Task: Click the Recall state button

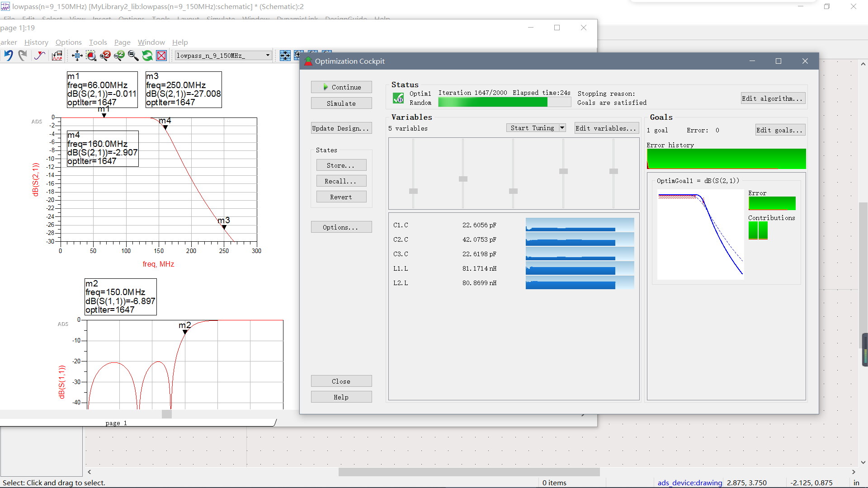Action: click(x=341, y=181)
